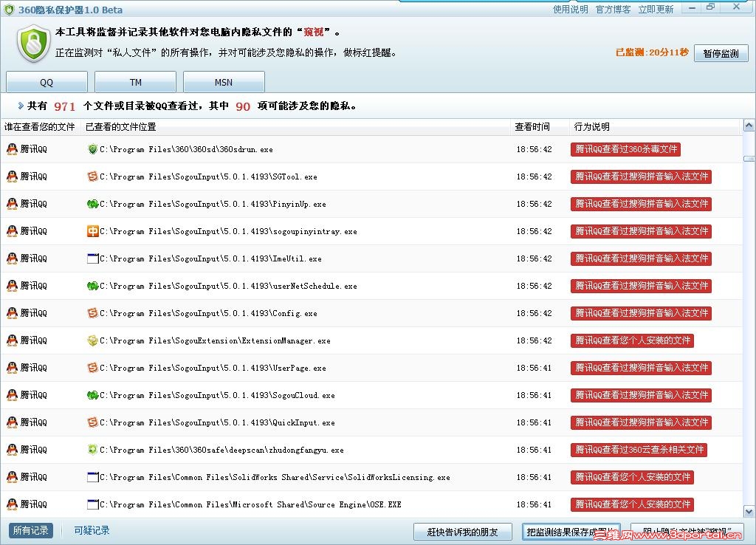
Task: Click the 立即更新 update now link
Action: tap(656, 9)
